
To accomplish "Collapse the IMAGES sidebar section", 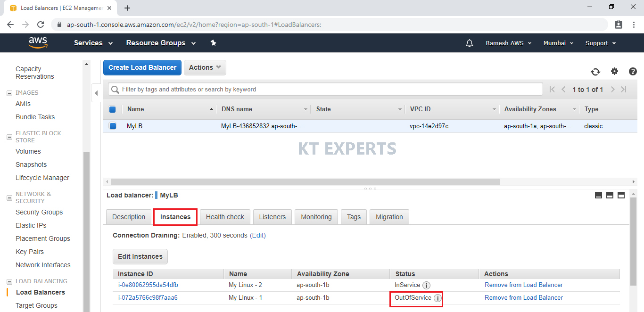I will click(x=9, y=93).
